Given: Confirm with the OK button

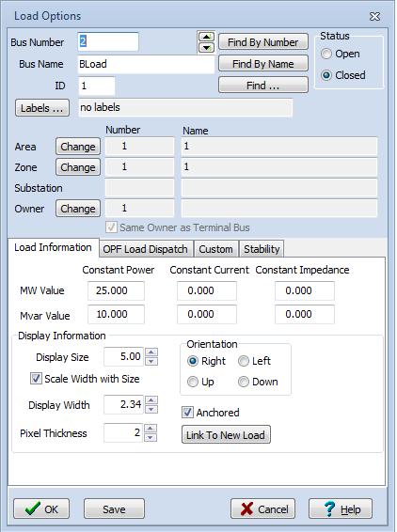Looking at the screenshot, I should point(41,509).
